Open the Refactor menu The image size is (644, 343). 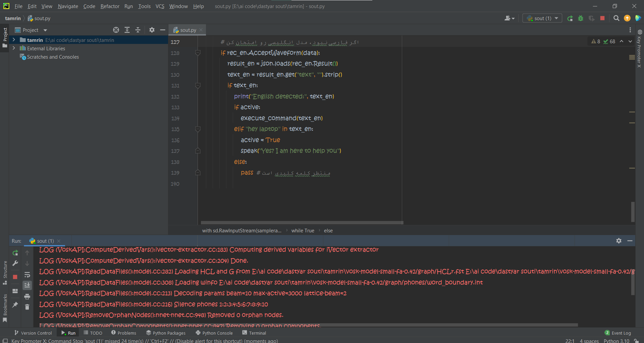point(110,6)
